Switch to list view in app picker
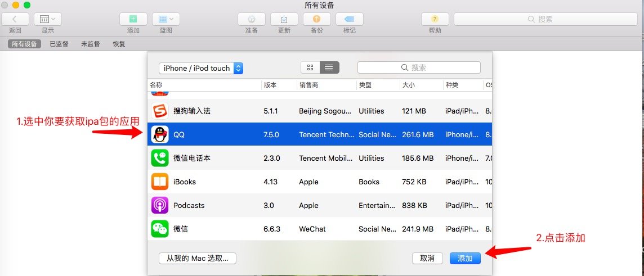 (x=329, y=67)
